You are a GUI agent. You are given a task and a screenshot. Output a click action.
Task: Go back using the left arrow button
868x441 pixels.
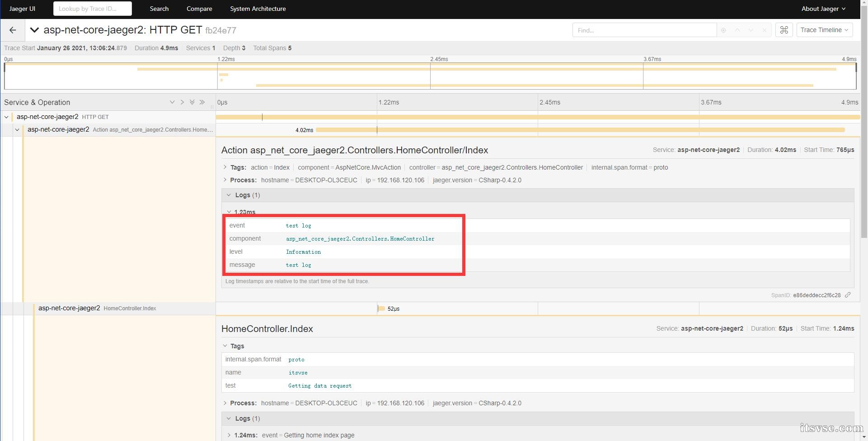click(x=13, y=30)
